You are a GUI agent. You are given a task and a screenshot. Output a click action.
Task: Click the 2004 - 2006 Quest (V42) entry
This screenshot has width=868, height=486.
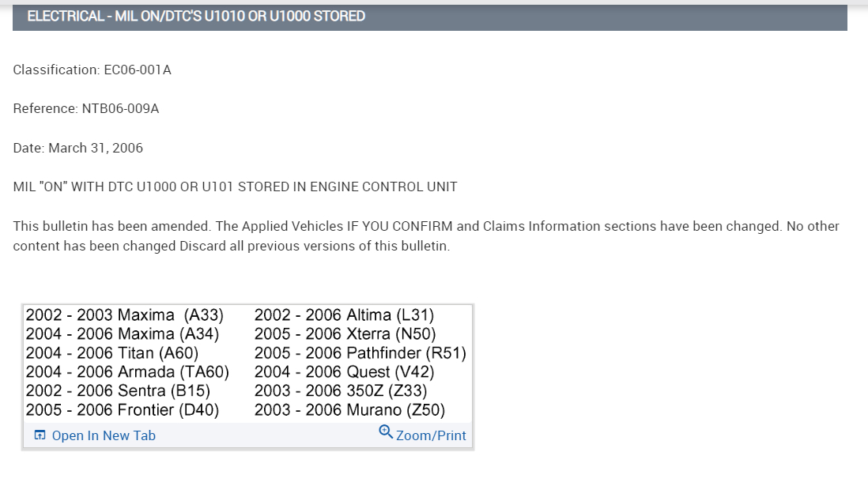coord(345,372)
